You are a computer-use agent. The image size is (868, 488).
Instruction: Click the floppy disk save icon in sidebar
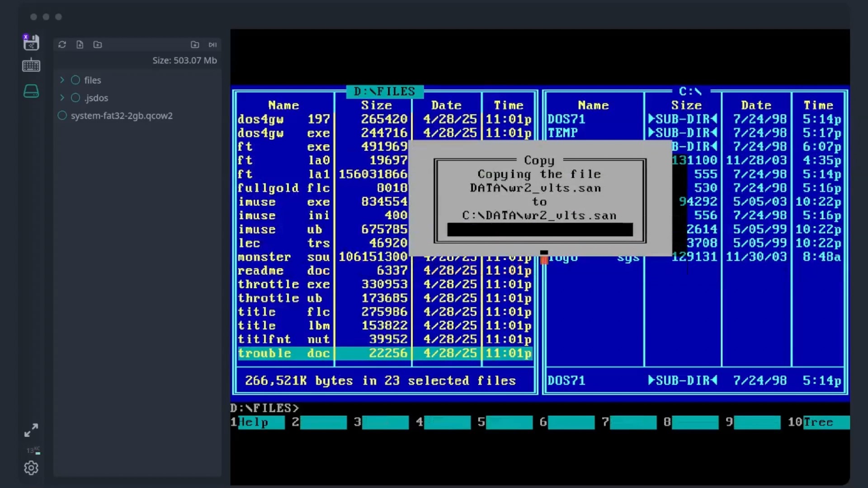(x=31, y=42)
